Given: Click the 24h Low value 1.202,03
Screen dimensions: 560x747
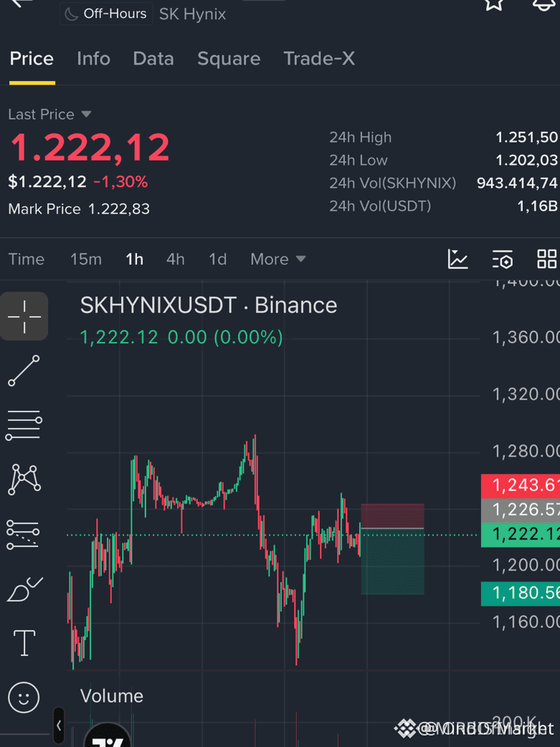Looking at the screenshot, I should click(x=527, y=160).
